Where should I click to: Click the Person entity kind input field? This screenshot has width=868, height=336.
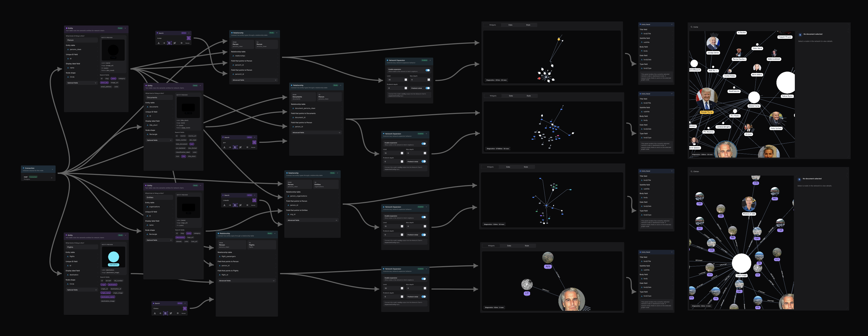point(82,40)
